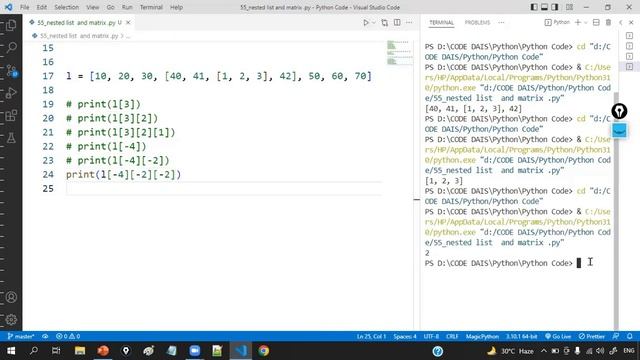
Task: Open the editor More Actions ellipsis
Action: [x=409, y=22]
